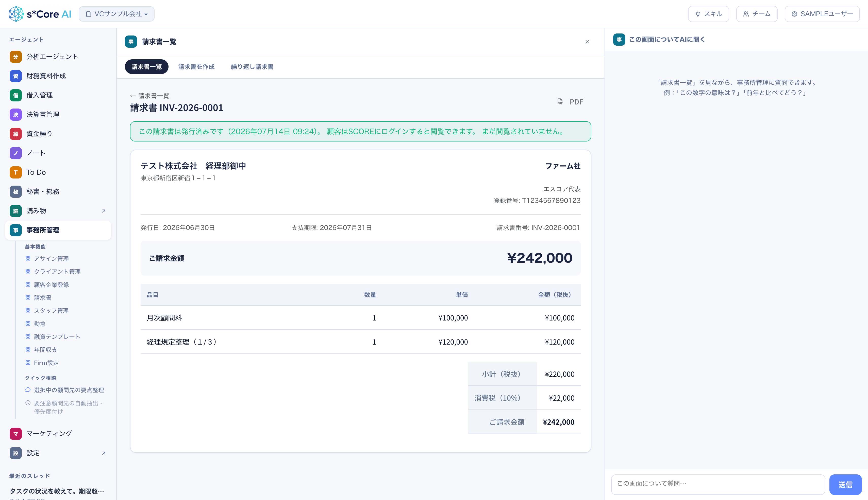Open the スキル button
The width and height of the screenshot is (868, 500).
click(x=708, y=14)
